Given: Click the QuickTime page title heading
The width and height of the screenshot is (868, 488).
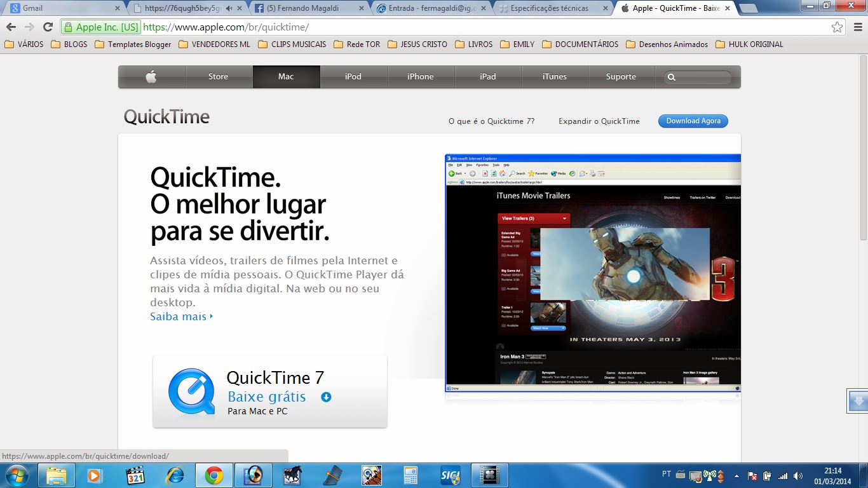Looking at the screenshot, I should pos(166,117).
